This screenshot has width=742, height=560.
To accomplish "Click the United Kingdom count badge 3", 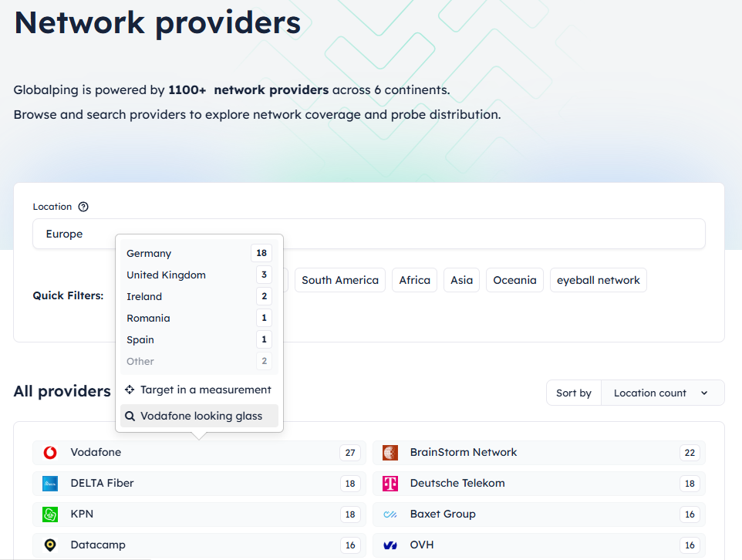I will (264, 275).
